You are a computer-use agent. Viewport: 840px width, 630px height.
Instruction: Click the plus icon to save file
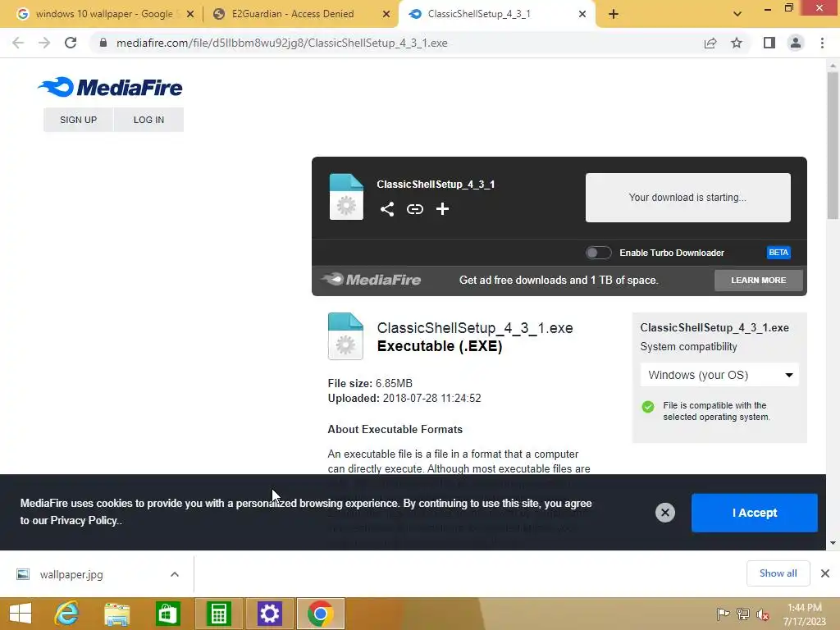tap(442, 209)
